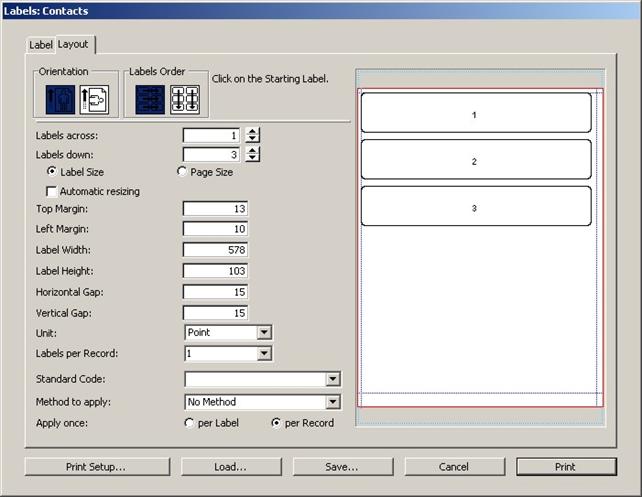
Task: Adjust the Labels down stepper
Action: pyautogui.click(x=253, y=154)
